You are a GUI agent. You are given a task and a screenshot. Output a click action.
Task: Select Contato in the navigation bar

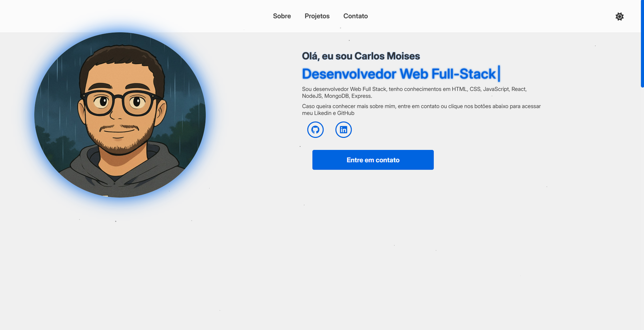(x=356, y=16)
